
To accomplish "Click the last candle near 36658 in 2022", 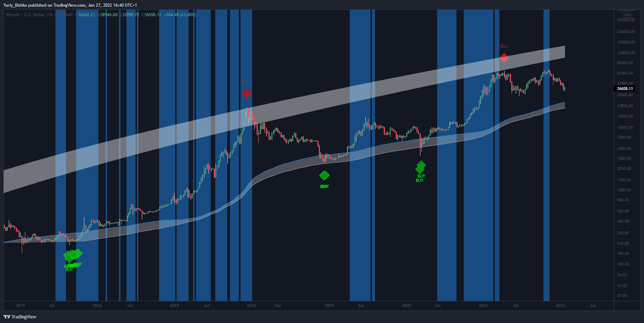I will tap(565, 88).
